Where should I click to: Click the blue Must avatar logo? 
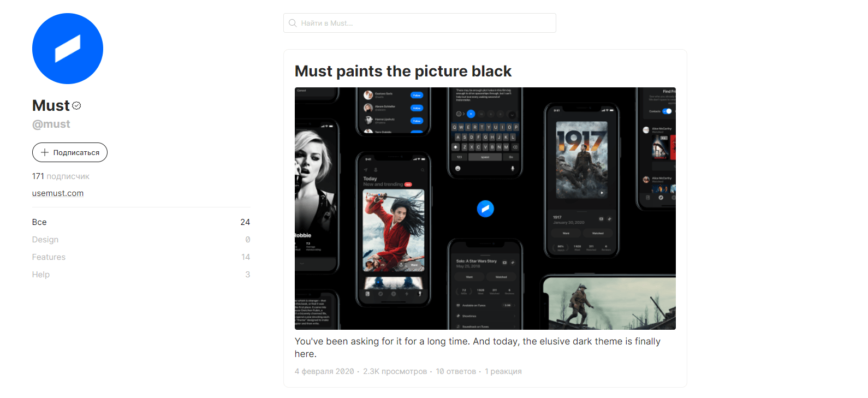(68, 49)
